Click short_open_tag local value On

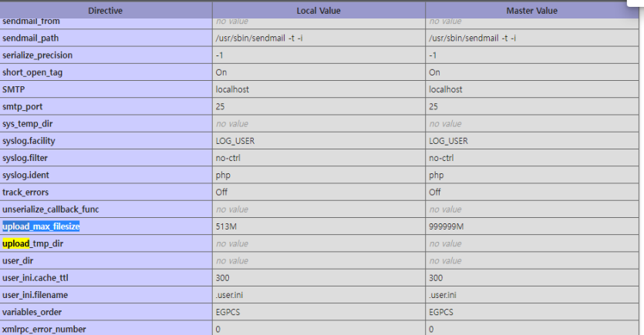click(x=221, y=72)
